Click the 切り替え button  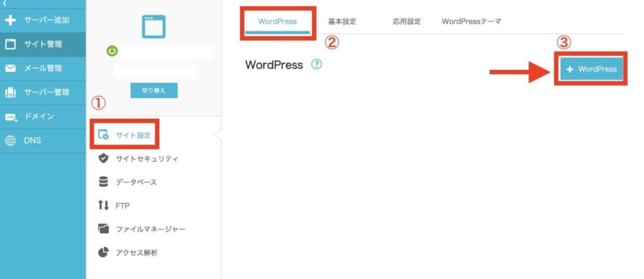(154, 90)
